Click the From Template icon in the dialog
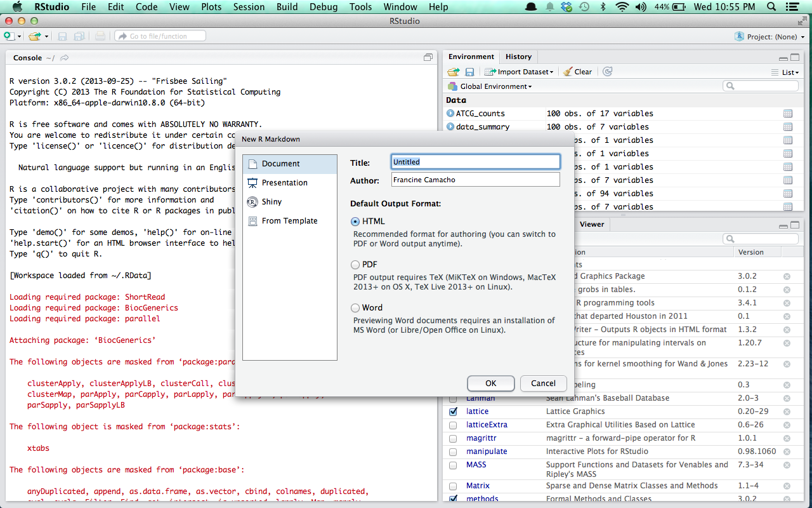Viewport: 812px width, 508px height. coord(252,221)
